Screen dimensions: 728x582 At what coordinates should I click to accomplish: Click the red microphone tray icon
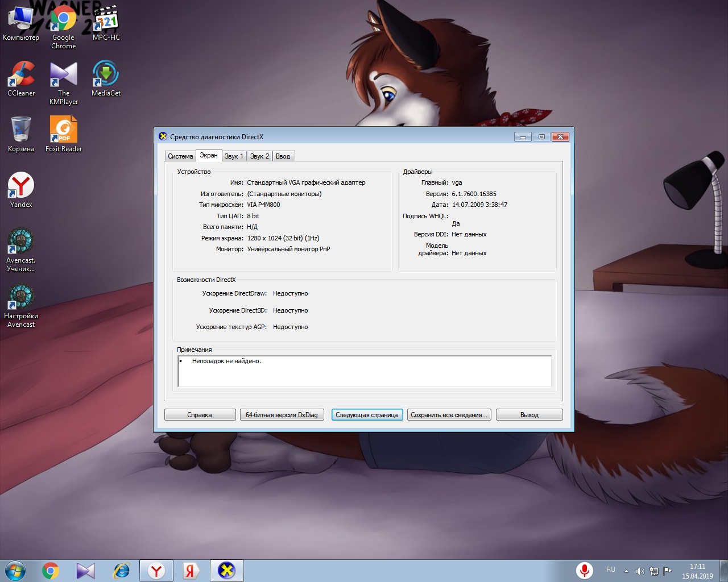(584, 570)
